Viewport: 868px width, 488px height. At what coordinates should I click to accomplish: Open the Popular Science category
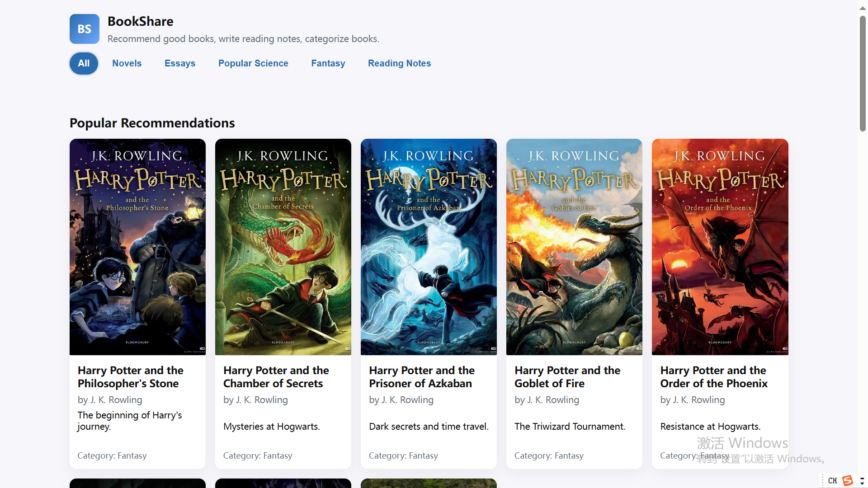tap(253, 63)
